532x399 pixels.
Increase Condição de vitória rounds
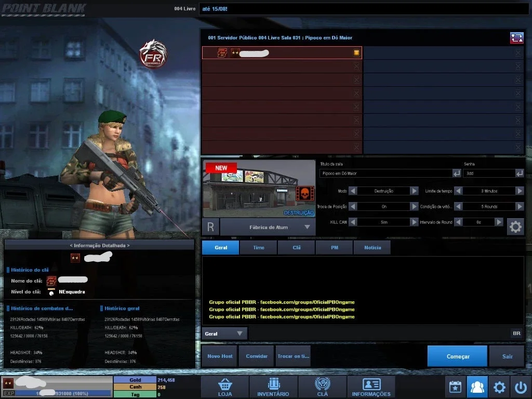(x=520, y=206)
